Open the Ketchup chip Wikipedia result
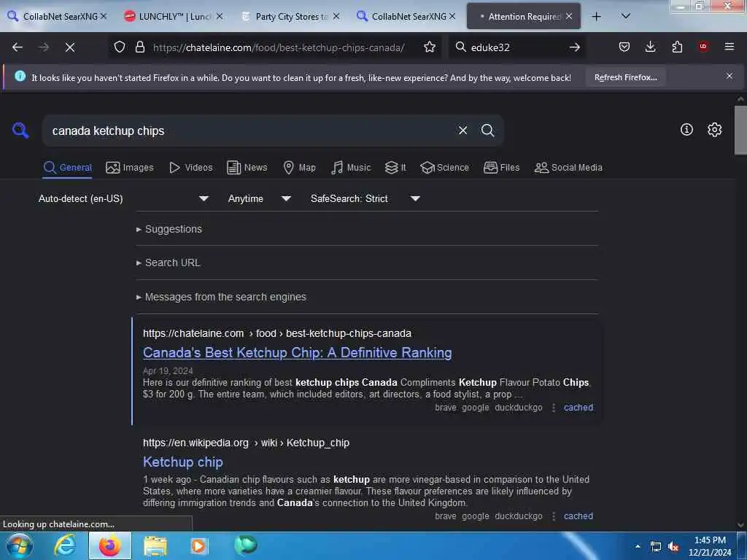 (x=183, y=462)
